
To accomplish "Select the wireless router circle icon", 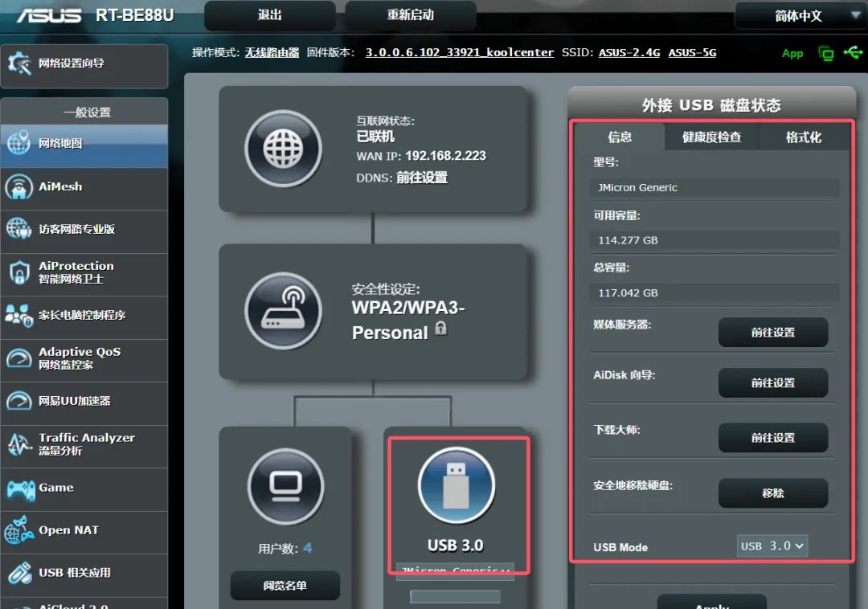I will click(284, 310).
